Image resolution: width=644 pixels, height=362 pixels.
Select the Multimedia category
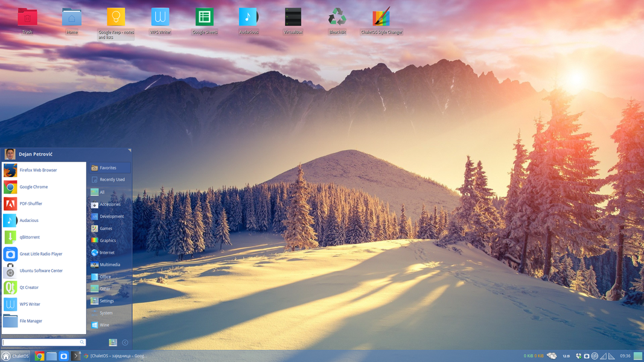109,265
